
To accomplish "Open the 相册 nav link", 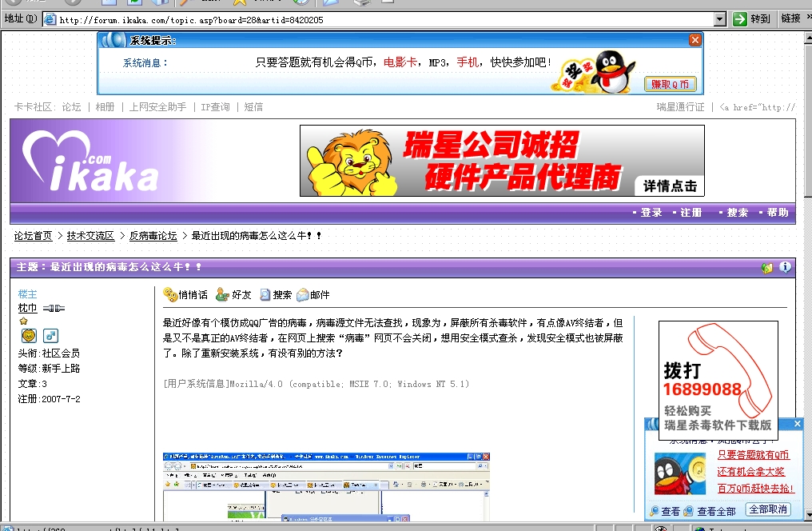I will (105, 106).
